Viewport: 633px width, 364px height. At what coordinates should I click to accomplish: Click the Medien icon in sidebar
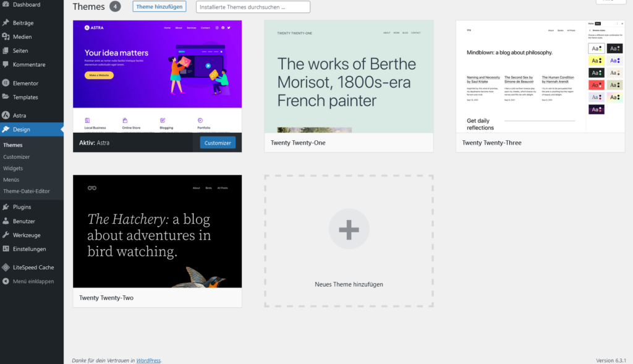tap(6, 37)
